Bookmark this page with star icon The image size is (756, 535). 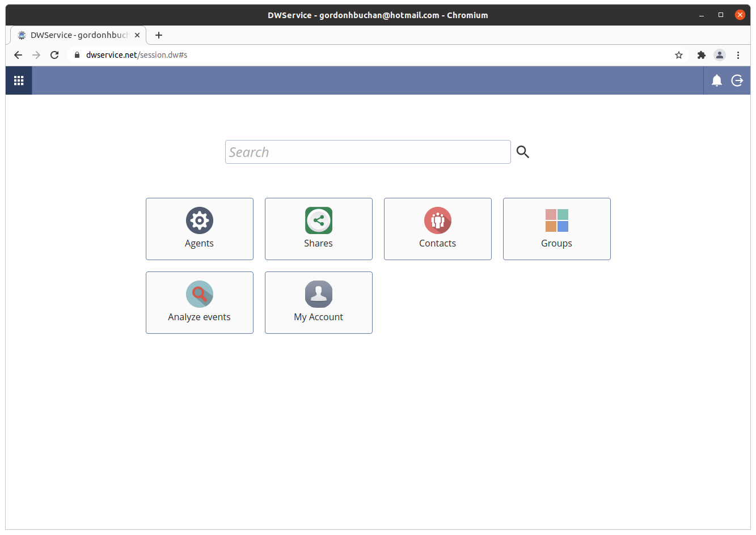click(x=679, y=55)
